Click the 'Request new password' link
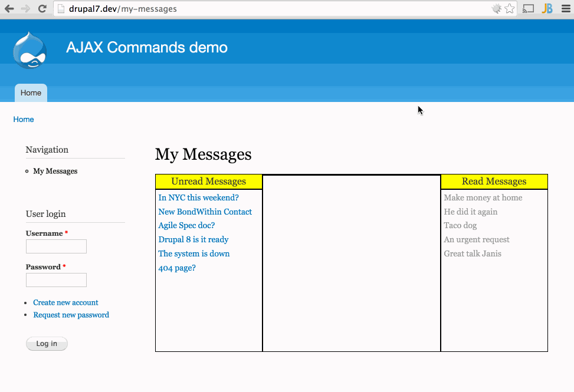Image resolution: width=574 pixels, height=392 pixels. pos(71,314)
